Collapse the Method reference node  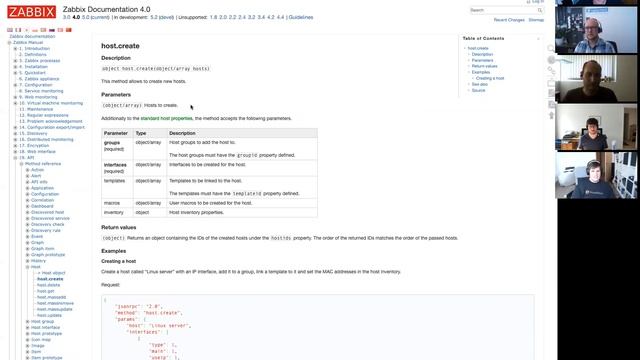tap(22, 164)
